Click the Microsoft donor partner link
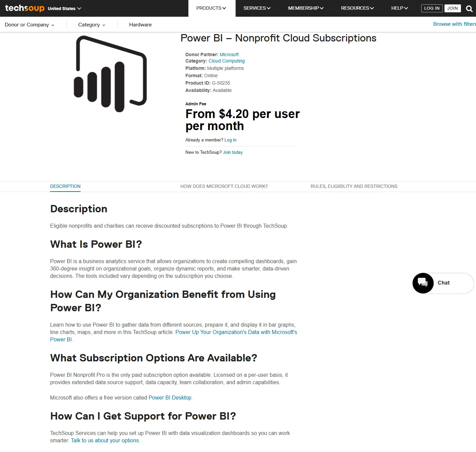The width and height of the screenshot is (476, 452). (229, 54)
